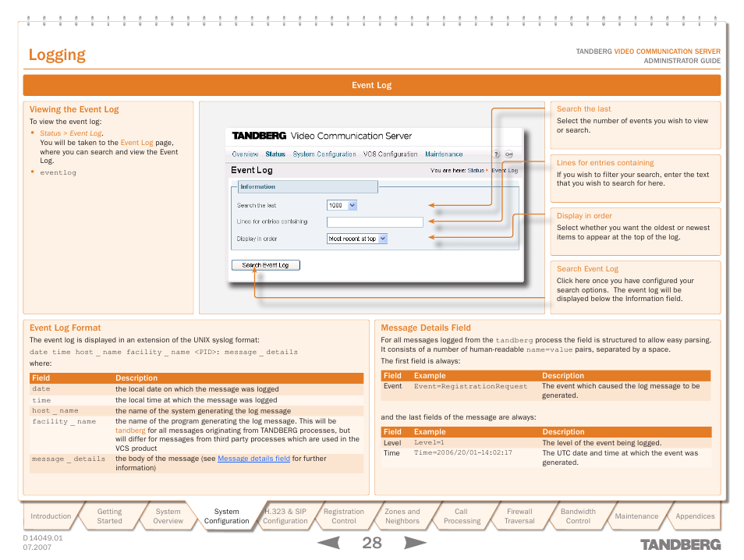Switch to the Introduction tab
Viewport: 744px width, 560px height.
51,516
